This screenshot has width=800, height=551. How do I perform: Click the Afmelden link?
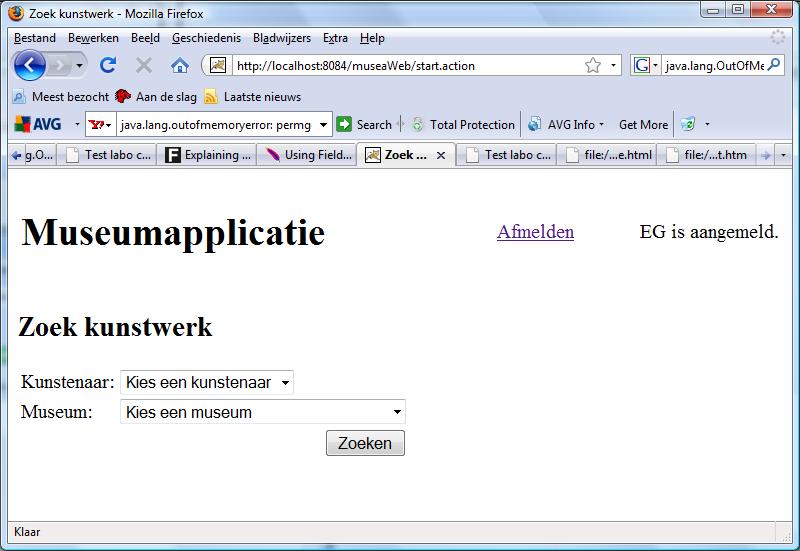click(535, 232)
